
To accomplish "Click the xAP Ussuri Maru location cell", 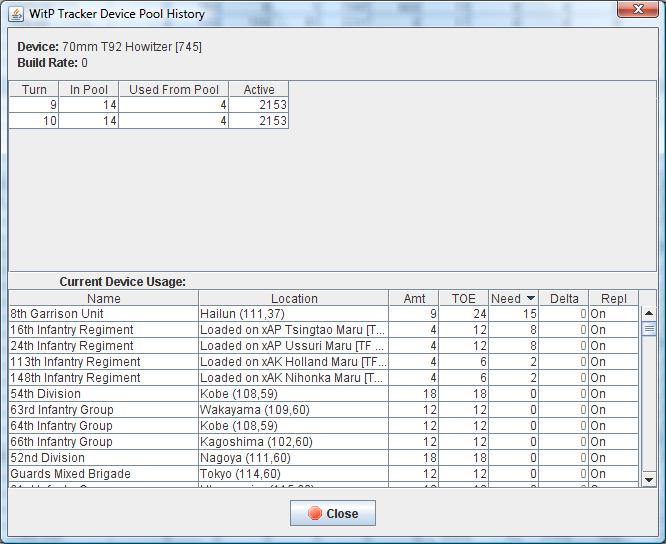I will (x=293, y=346).
